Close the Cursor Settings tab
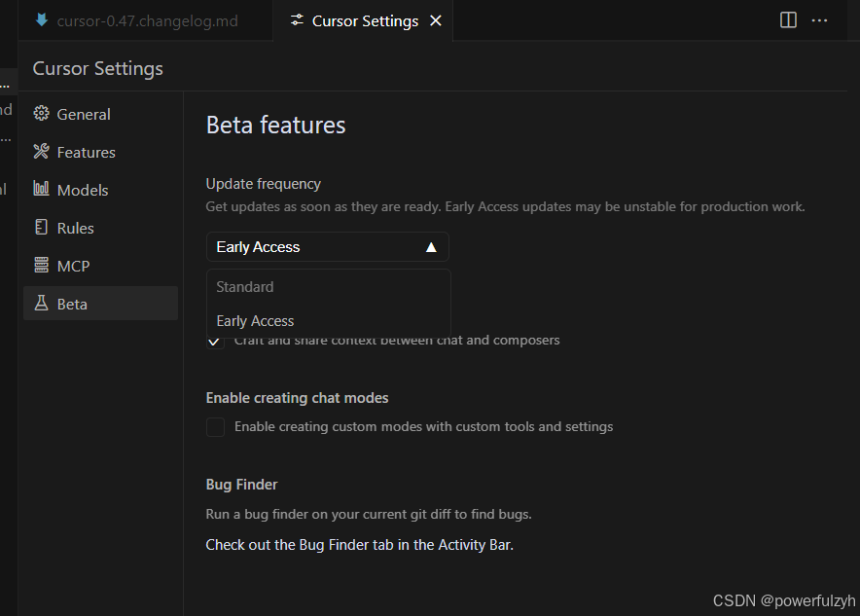 pyautogui.click(x=436, y=20)
